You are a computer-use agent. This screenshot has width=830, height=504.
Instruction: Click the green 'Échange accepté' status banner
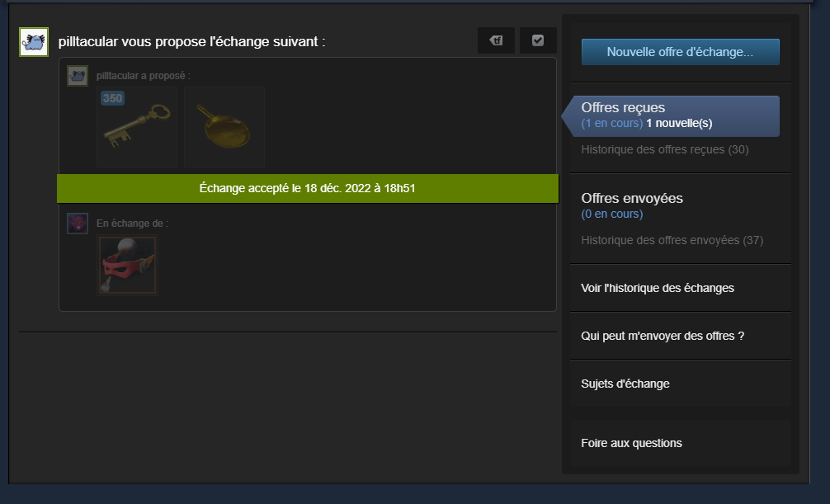(308, 188)
